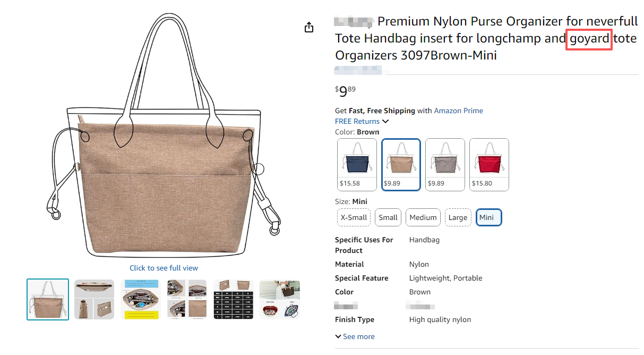This screenshot has height=355, width=644.
Task: Expand the See more product details
Action: pos(355,336)
